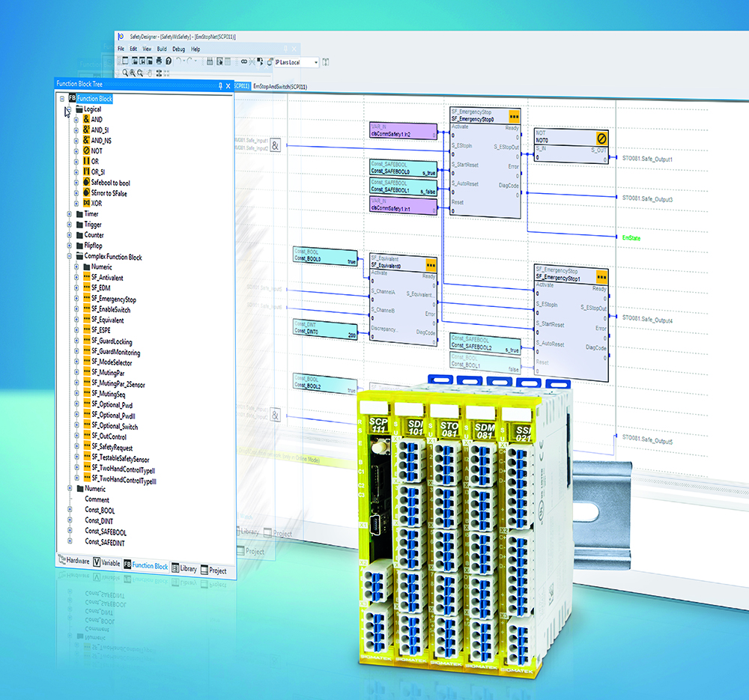Open the Edit menu
The width and height of the screenshot is (749, 700).
[x=133, y=49]
